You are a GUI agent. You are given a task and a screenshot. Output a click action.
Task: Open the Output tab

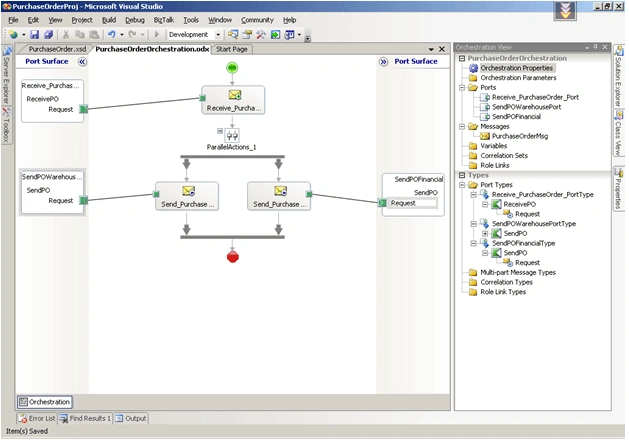[x=131, y=418]
